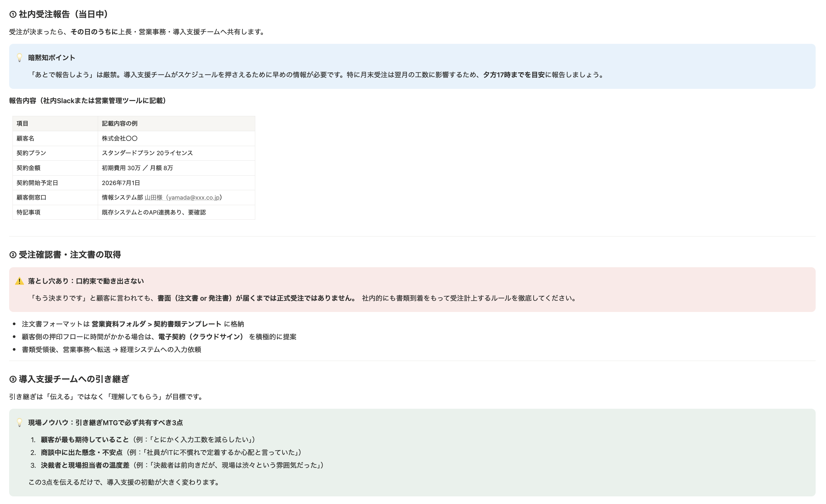Click table cell 契約開始予定日

tap(55, 183)
